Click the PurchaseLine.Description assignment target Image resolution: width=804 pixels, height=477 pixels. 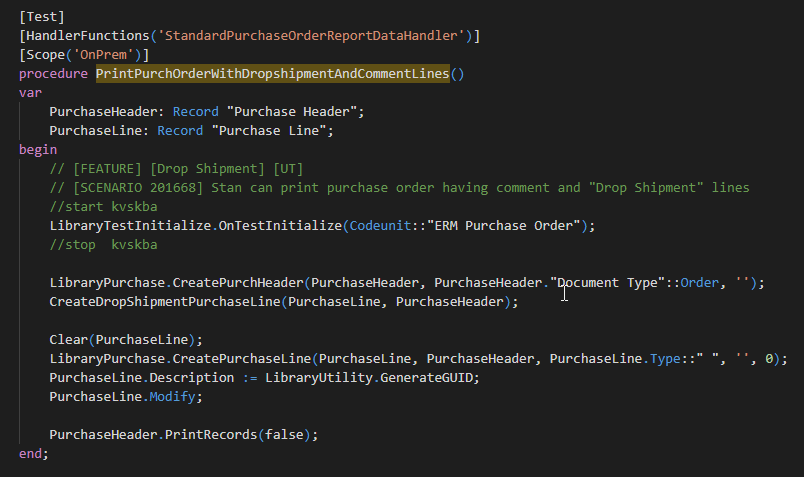pos(142,377)
